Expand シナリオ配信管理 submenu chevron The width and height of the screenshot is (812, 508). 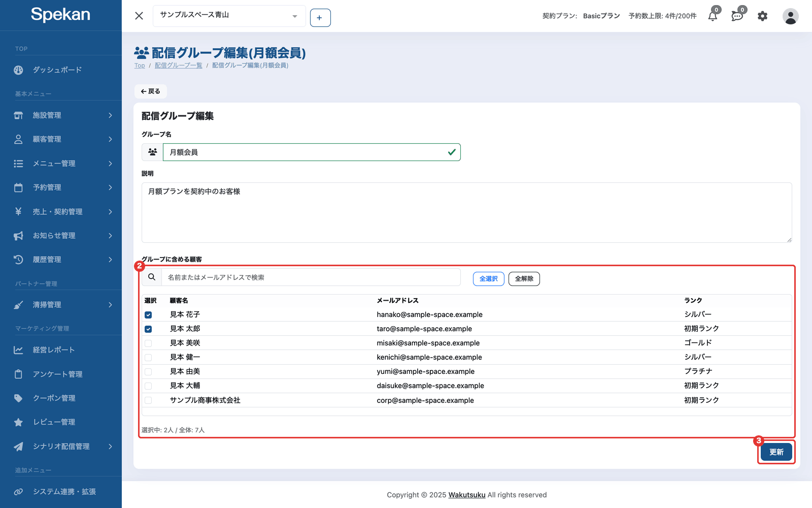pyautogui.click(x=110, y=447)
